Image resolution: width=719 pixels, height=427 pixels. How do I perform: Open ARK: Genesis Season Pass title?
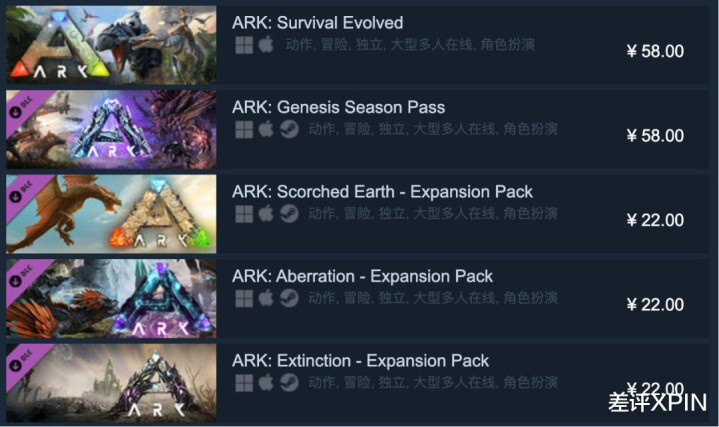[338, 107]
